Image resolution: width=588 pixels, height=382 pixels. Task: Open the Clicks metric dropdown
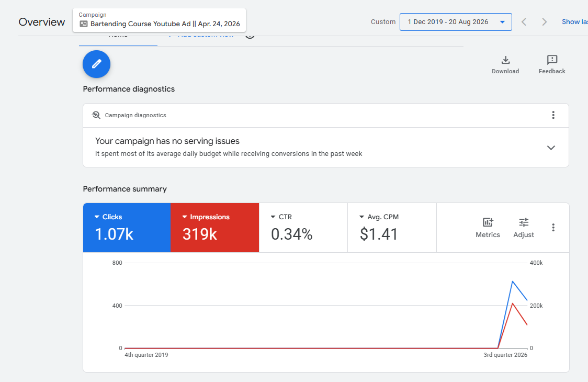(x=108, y=217)
